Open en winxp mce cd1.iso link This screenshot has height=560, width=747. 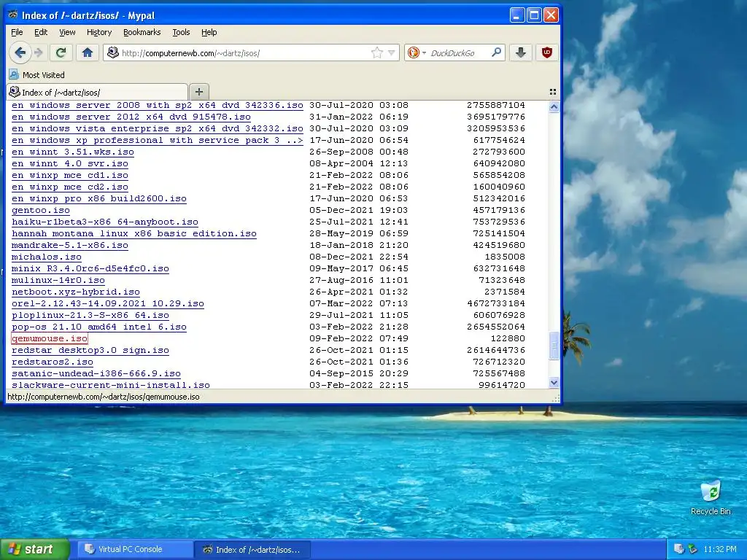[x=70, y=175]
